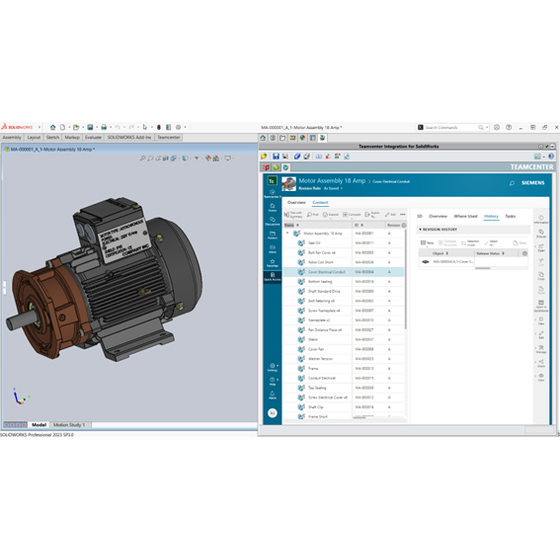Click the Tree with Summary button

[293, 215]
